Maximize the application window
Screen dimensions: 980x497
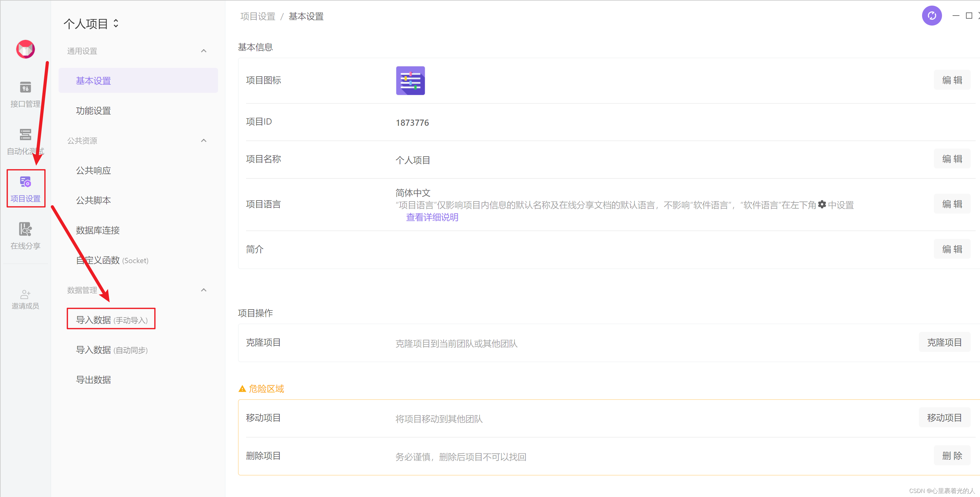969,16
